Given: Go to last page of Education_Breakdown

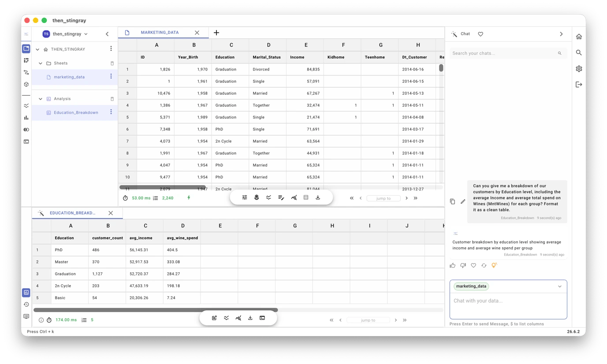Looking at the screenshot, I should click(x=405, y=320).
